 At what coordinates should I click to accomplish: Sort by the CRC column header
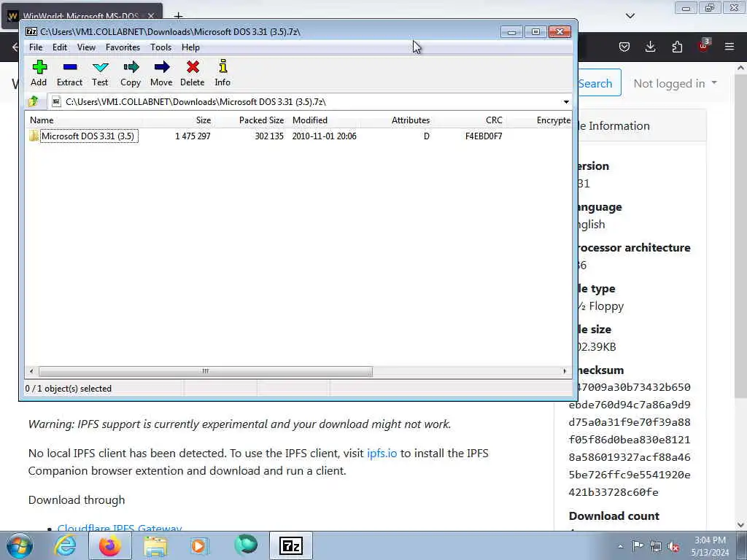pyautogui.click(x=469, y=120)
